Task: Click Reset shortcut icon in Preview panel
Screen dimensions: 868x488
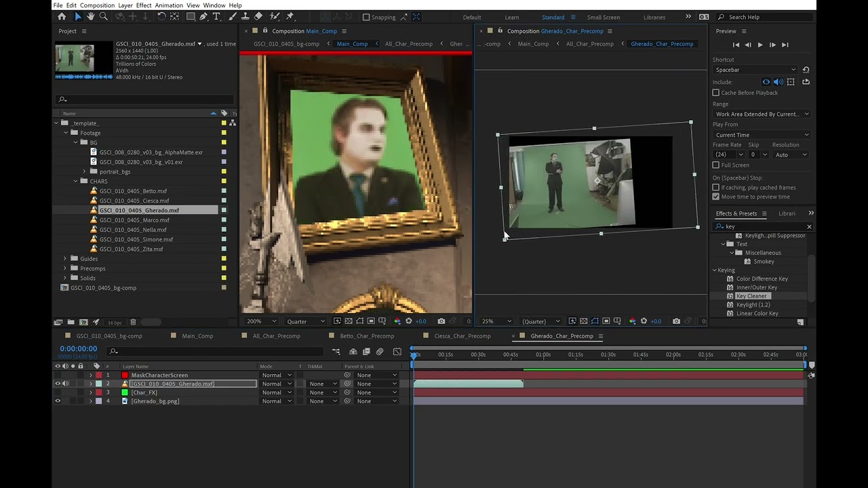Action: (806, 70)
